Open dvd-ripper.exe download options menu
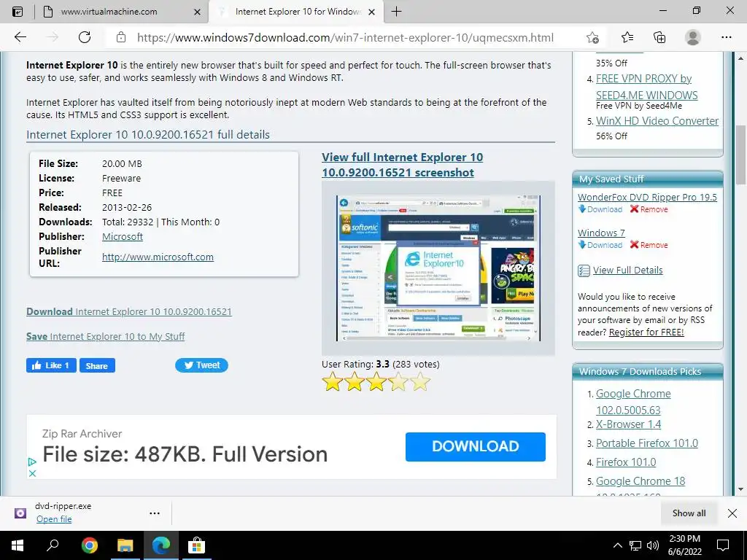 pos(155,513)
